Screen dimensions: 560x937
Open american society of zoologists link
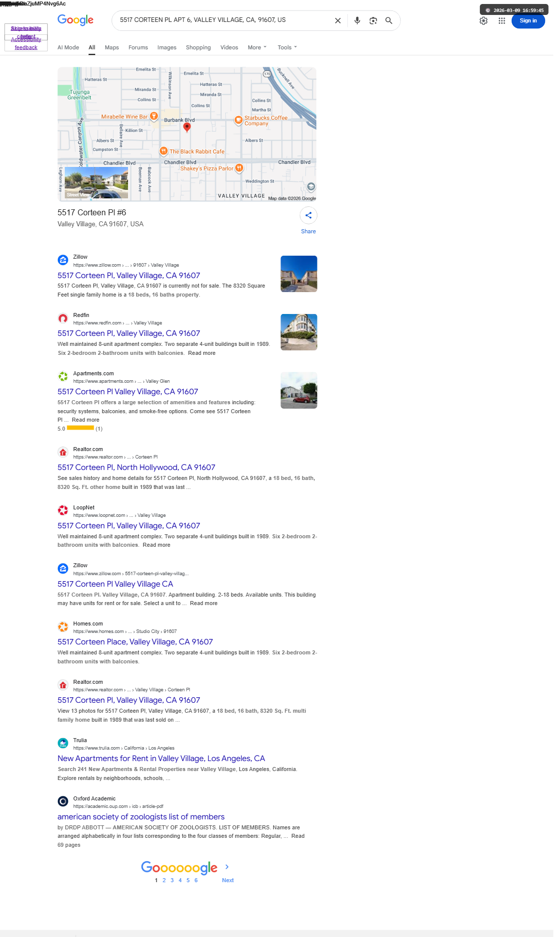click(141, 817)
